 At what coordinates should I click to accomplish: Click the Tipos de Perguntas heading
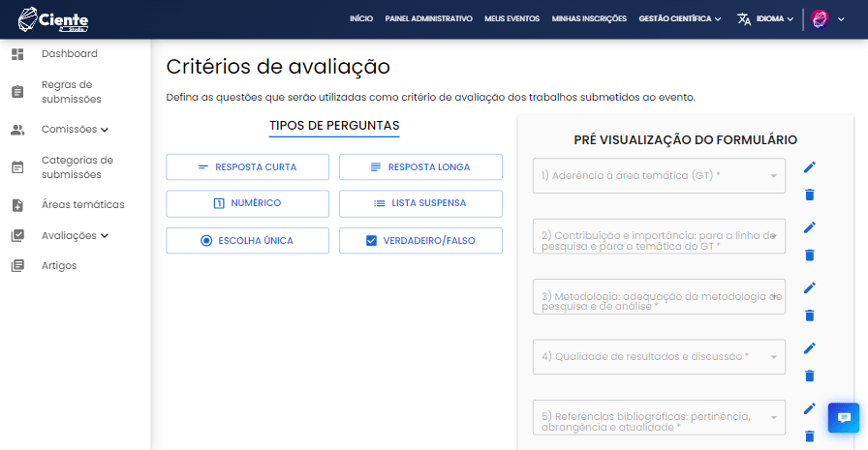pyautogui.click(x=334, y=126)
